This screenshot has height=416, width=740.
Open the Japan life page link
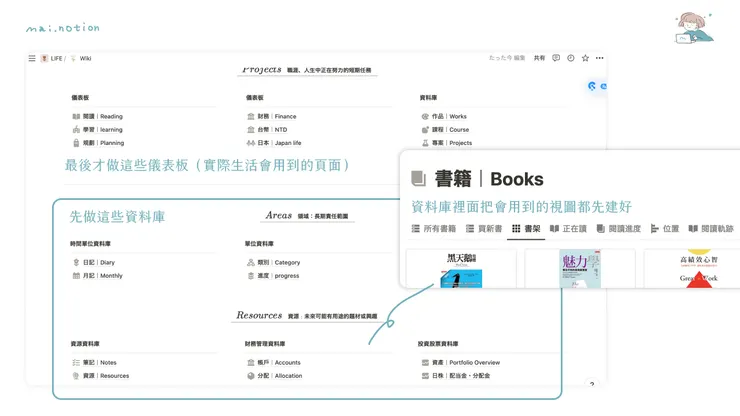point(279,143)
